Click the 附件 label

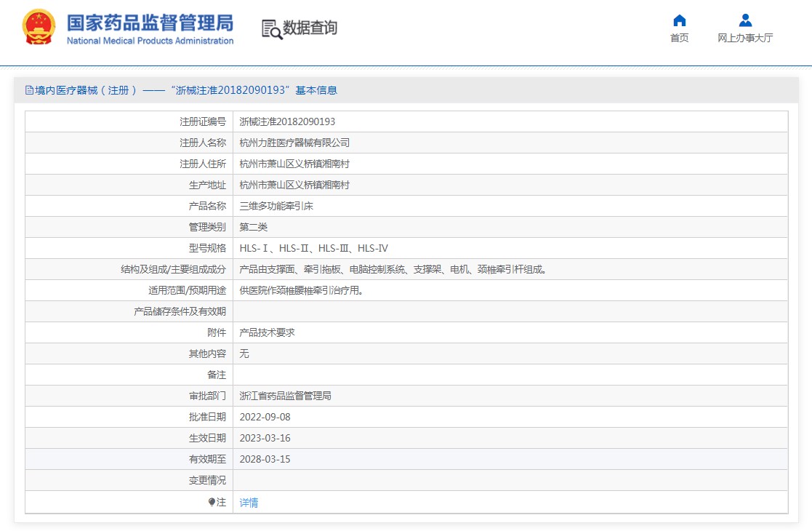coord(217,332)
